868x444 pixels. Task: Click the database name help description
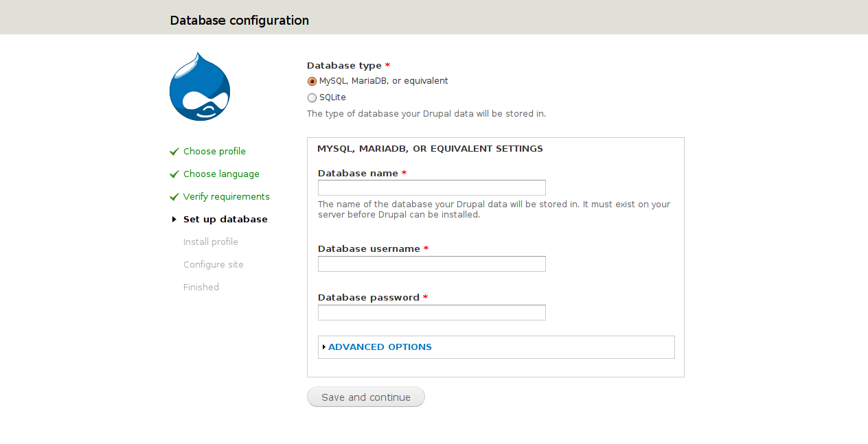tap(494, 209)
